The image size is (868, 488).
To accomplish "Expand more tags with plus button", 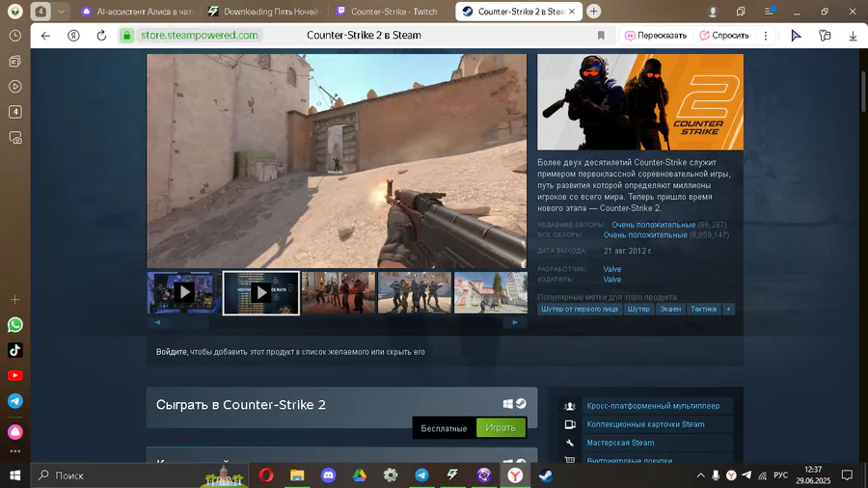I will pos(728,310).
